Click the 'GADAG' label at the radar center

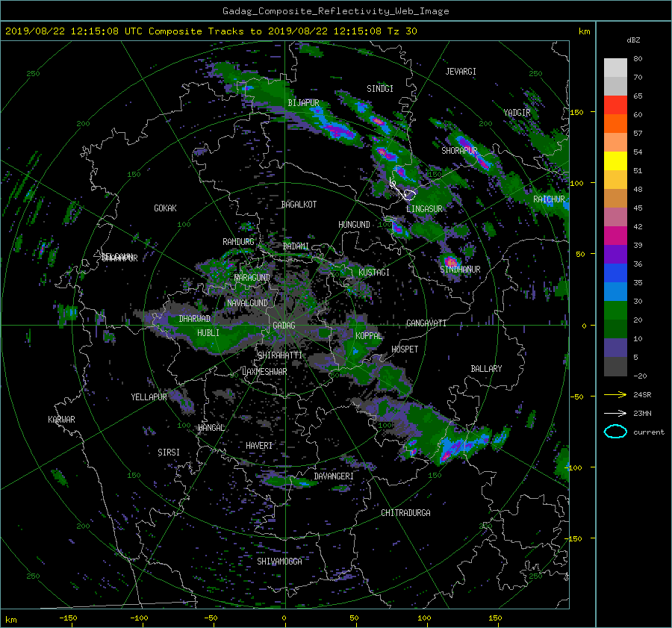284,326
